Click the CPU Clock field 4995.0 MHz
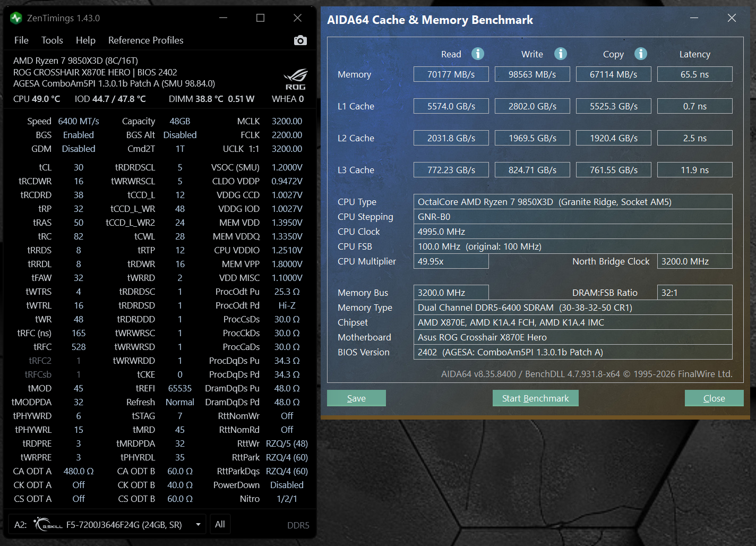This screenshot has height=546, width=756. pos(573,232)
